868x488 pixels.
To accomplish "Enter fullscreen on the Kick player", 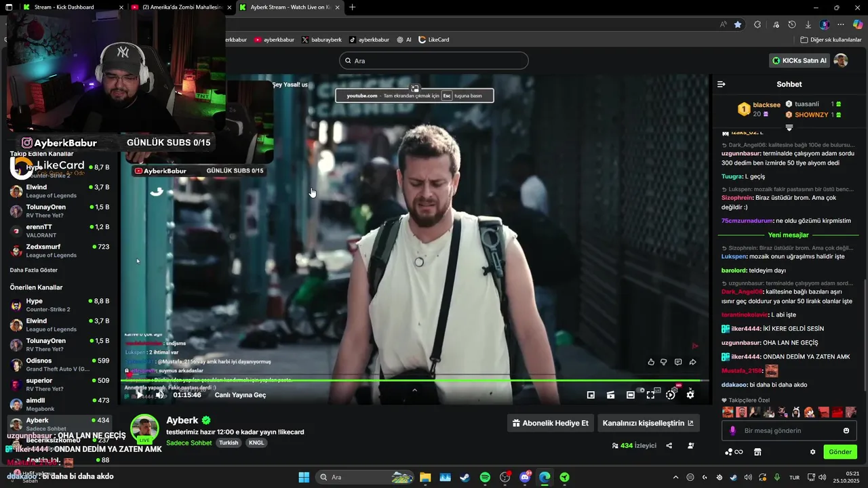I will coord(650,394).
